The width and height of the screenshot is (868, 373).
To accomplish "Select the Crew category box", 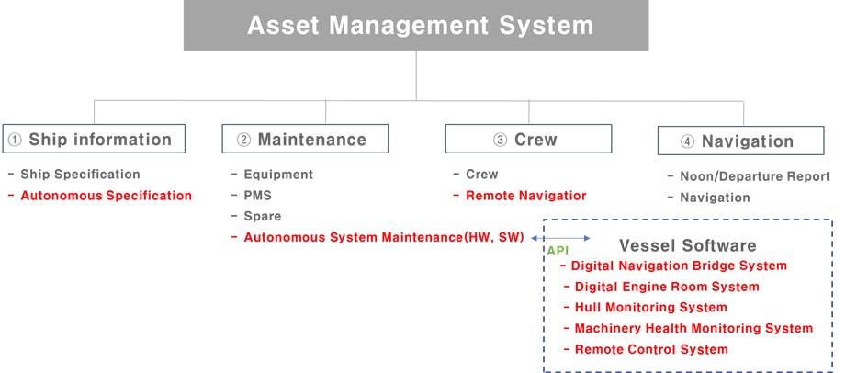I will point(529,139).
